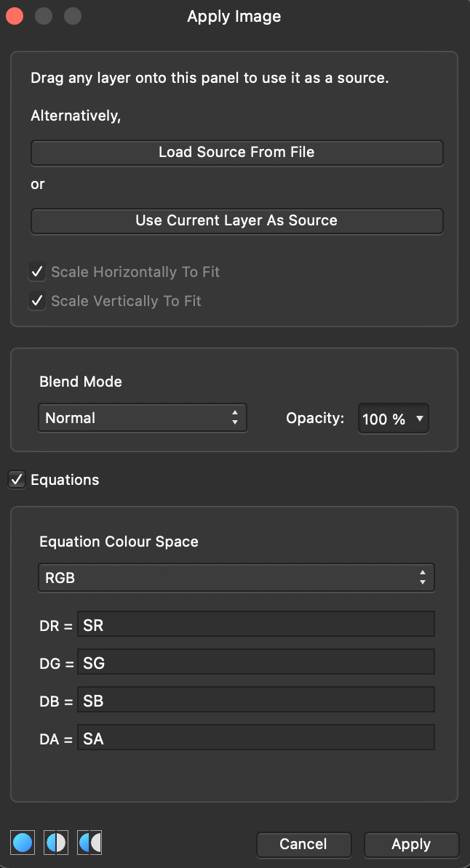
Task: Click Load Source From File button
Action: (236, 153)
